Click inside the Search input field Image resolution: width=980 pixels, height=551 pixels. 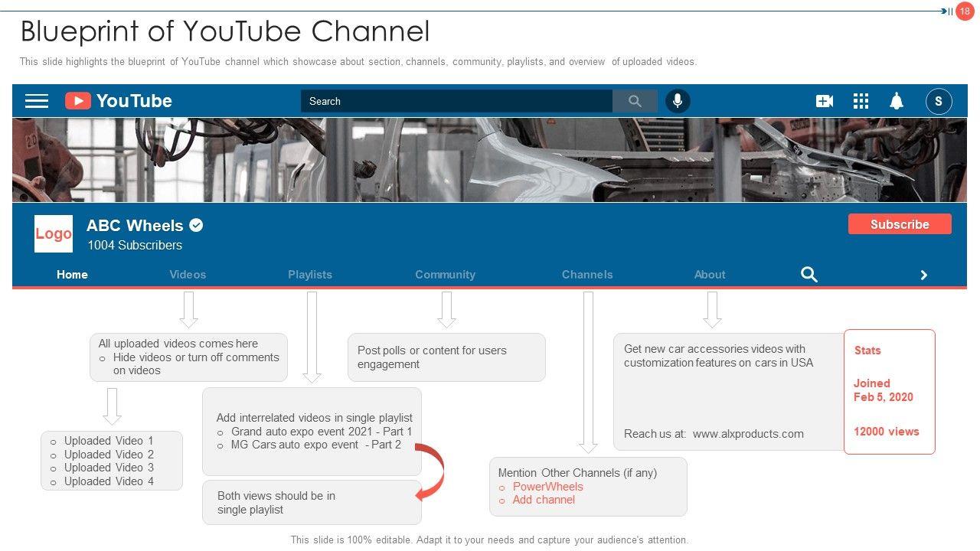click(x=456, y=101)
